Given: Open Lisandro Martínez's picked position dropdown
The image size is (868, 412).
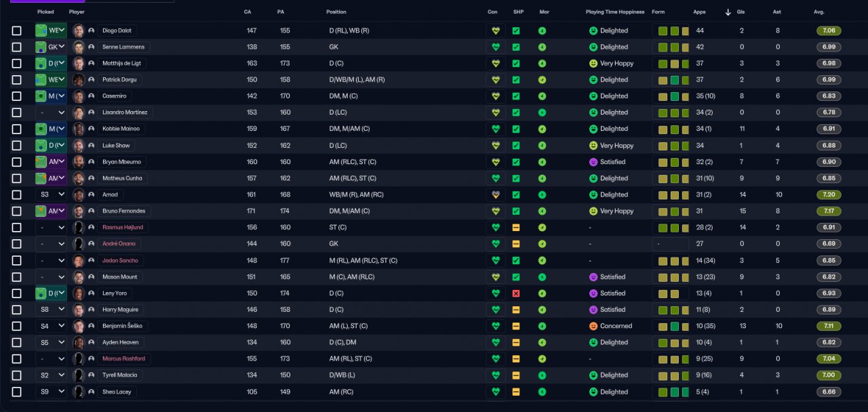Looking at the screenshot, I should click(x=52, y=112).
